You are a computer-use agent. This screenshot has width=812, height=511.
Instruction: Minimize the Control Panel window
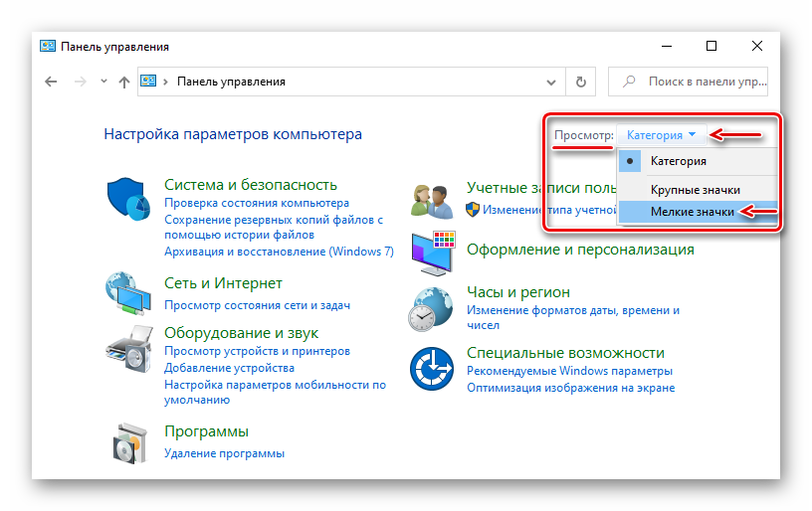(x=667, y=46)
